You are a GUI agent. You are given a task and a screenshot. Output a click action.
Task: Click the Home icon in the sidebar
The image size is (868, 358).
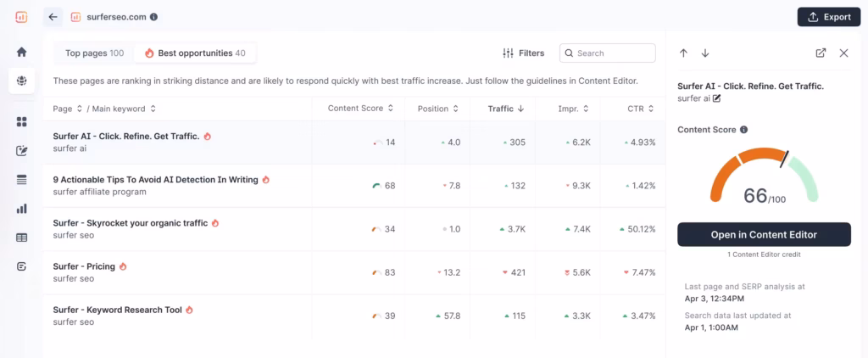click(21, 52)
